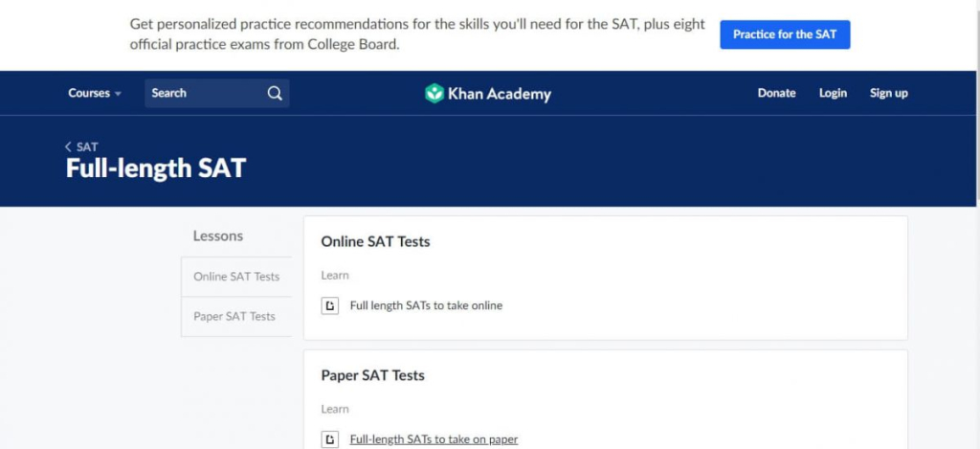Click the Paper SAT Tests section heading
980x449 pixels.
372,375
